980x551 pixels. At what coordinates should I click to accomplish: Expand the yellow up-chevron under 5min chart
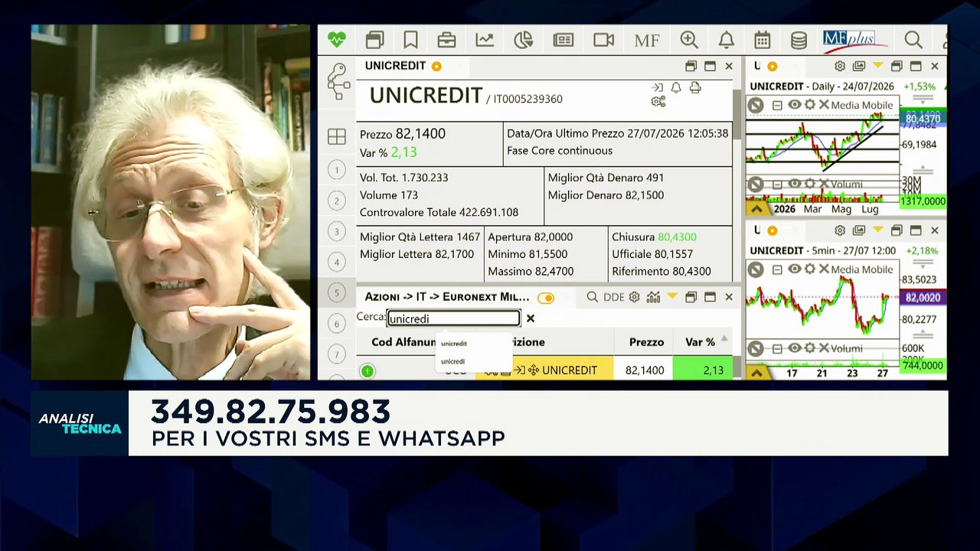(x=756, y=373)
